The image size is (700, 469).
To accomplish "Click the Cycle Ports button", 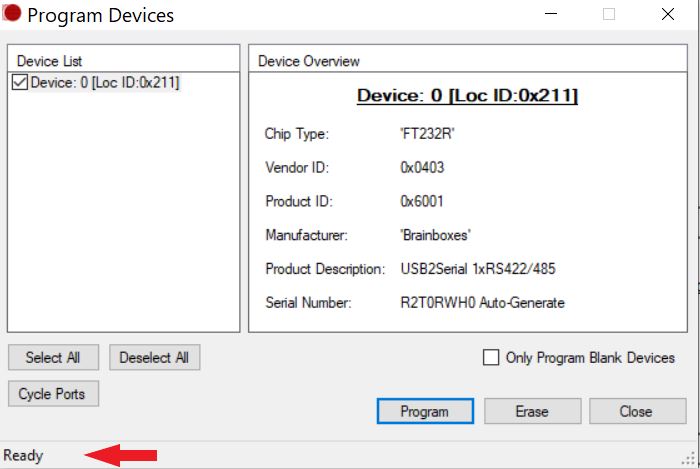I will [52, 394].
